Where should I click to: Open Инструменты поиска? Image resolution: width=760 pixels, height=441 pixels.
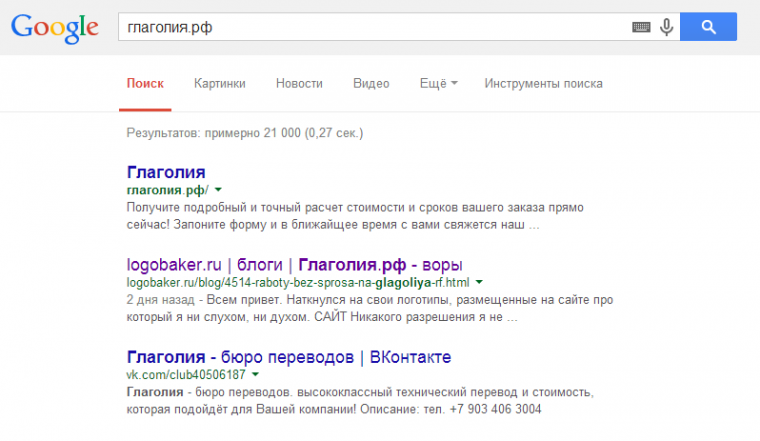(543, 84)
